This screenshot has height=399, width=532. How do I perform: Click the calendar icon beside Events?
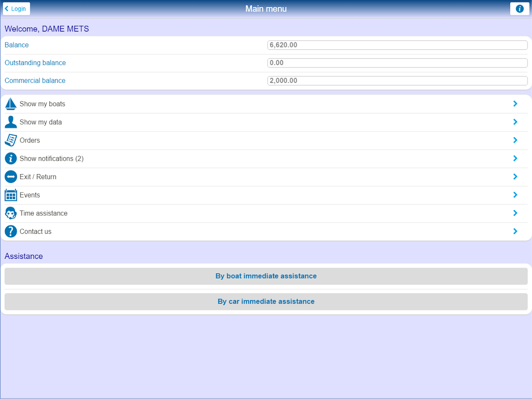coord(10,195)
